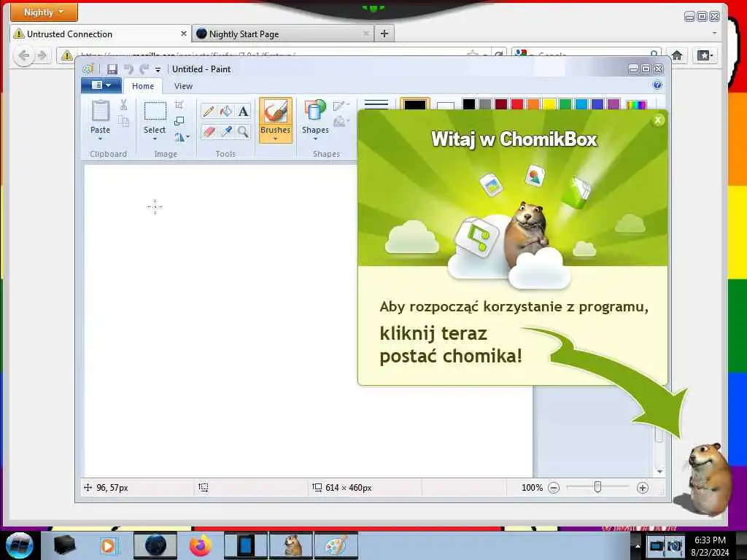Pick the purple palette color
This screenshot has width=747, height=560.
(614, 104)
